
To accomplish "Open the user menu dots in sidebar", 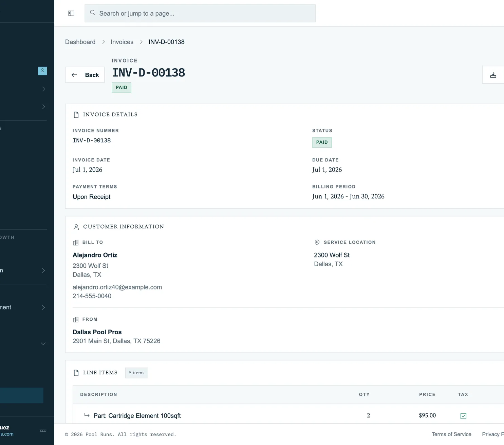I will (x=43, y=431).
